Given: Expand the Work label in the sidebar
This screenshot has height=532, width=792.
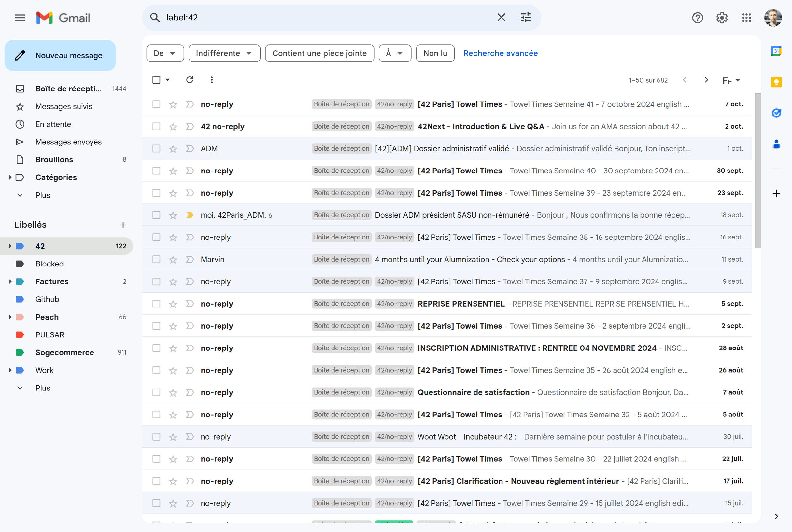Looking at the screenshot, I should 10,370.
